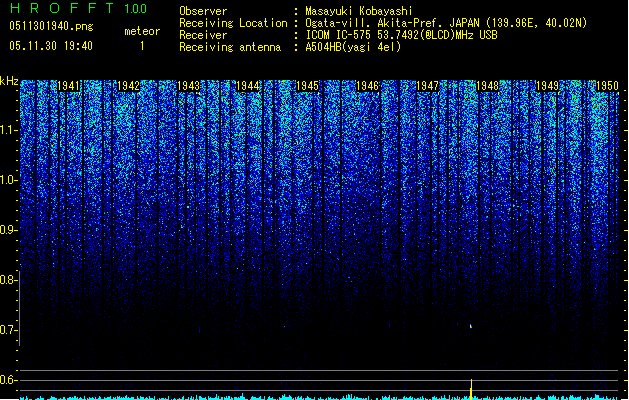Click the 1944 time marker

(x=248, y=86)
